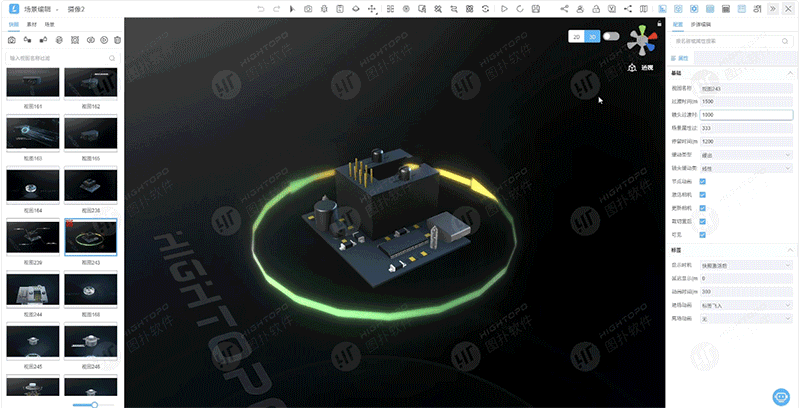The height and width of the screenshot is (408, 800).
Task: Click the trash delete icon in left panel
Action: [x=117, y=40]
